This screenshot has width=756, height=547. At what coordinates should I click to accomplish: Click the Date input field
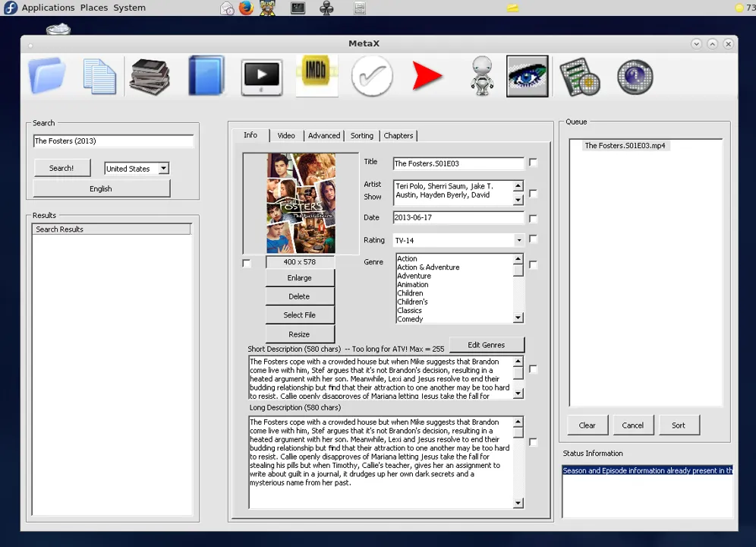point(458,218)
